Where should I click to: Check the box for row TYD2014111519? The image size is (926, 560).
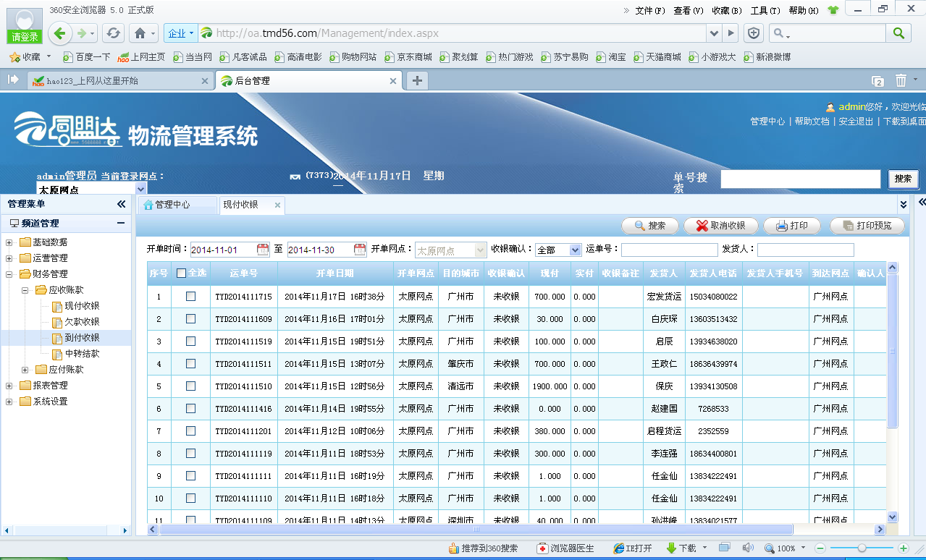click(x=190, y=341)
